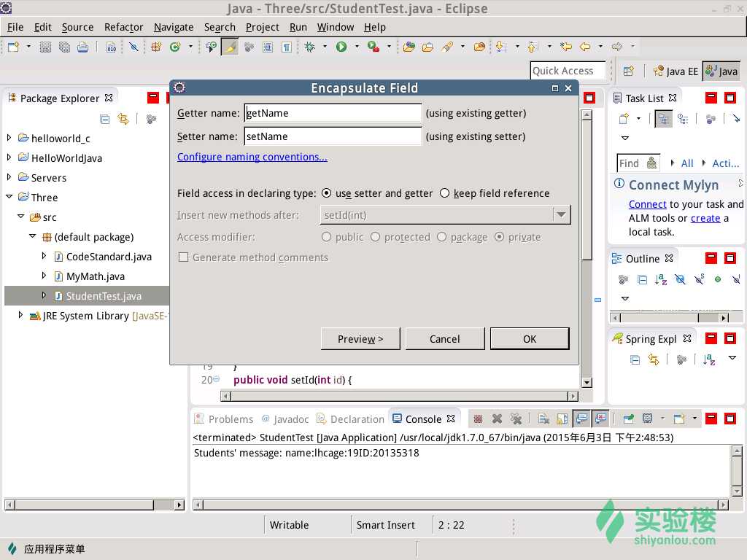747x560 pixels.
Task: Select 'use setter and getter' radio
Action: coord(326,193)
